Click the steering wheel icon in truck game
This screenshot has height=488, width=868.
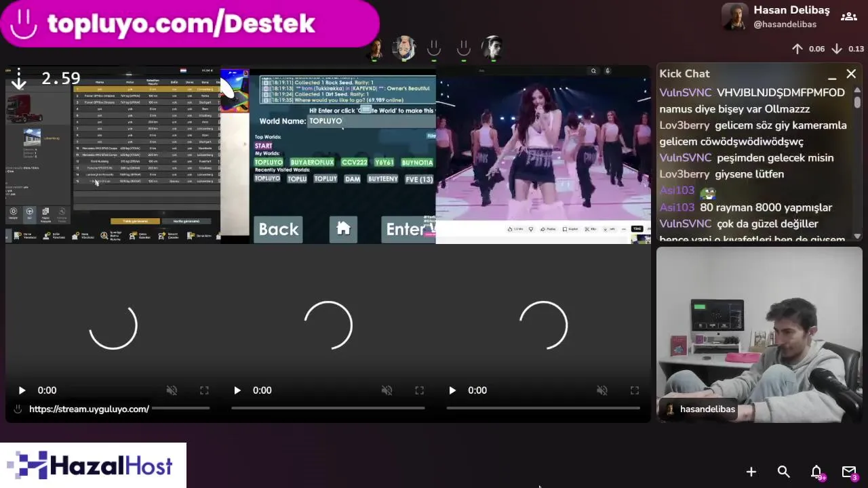[x=29, y=212]
